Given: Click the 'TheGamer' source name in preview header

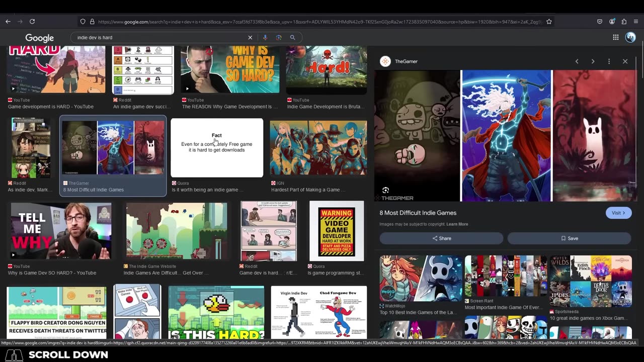Looking at the screenshot, I should click(406, 61).
